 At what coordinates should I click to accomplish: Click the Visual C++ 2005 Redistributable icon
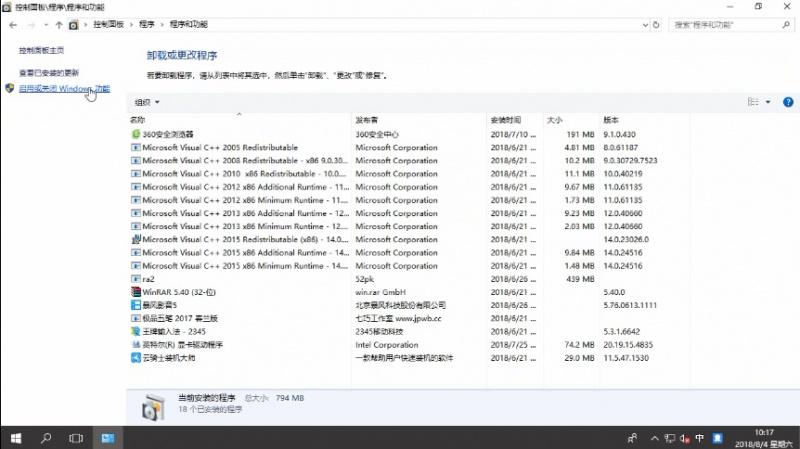click(x=136, y=147)
